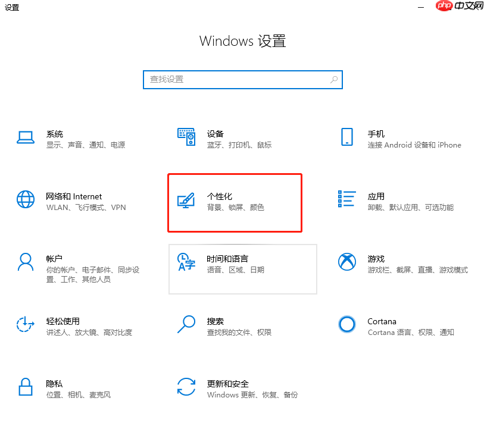
Task: Open 游戏 settings title
Action: click(376, 259)
